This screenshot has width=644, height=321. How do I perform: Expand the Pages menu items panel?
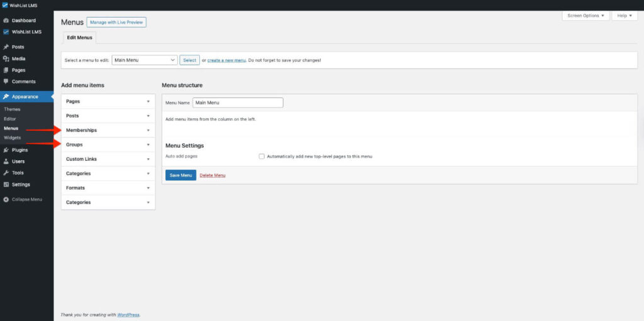click(108, 101)
